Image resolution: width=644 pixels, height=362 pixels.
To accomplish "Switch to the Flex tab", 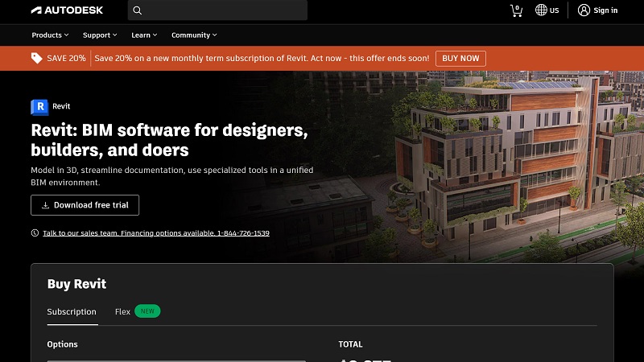I will [123, 312].
